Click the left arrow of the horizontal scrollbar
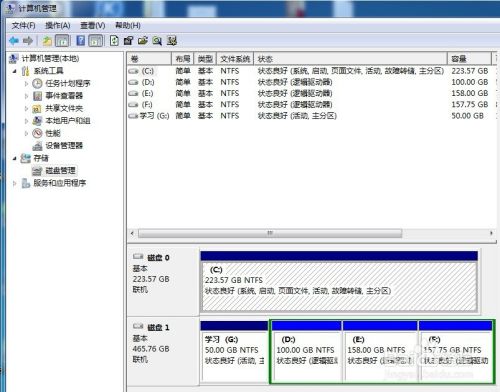This screenshot has height=392, width=500. pyautogui.click(x=132, y=233)
